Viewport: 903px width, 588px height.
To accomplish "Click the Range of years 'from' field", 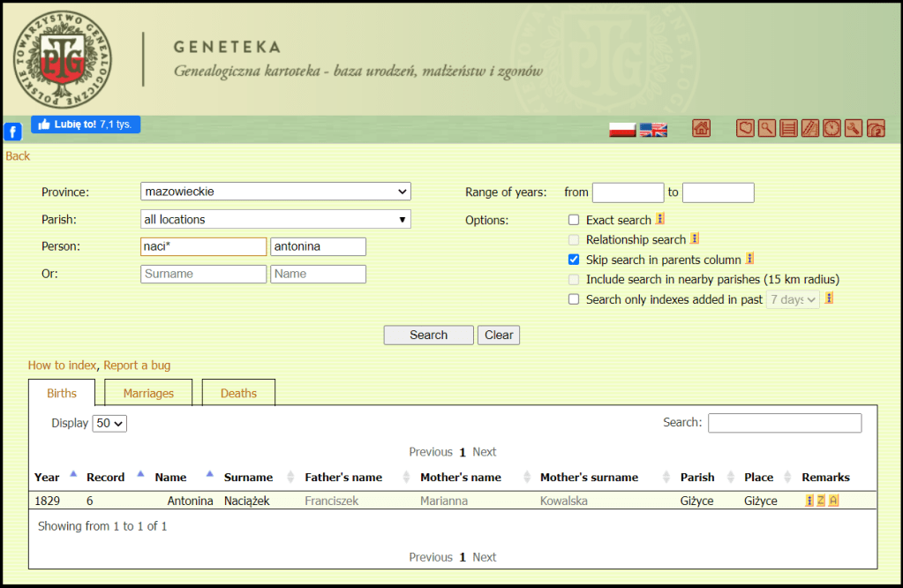I will (628, 192).
